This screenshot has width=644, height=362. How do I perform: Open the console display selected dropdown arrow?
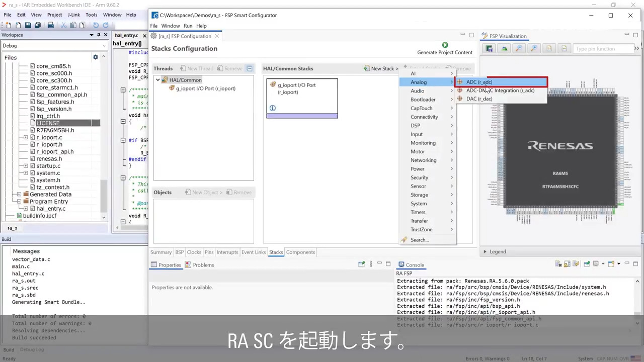click(x=603, y=264)
